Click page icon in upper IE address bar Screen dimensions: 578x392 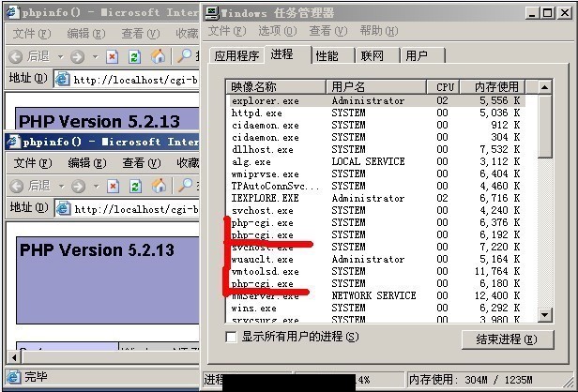(x=62, y=80)
